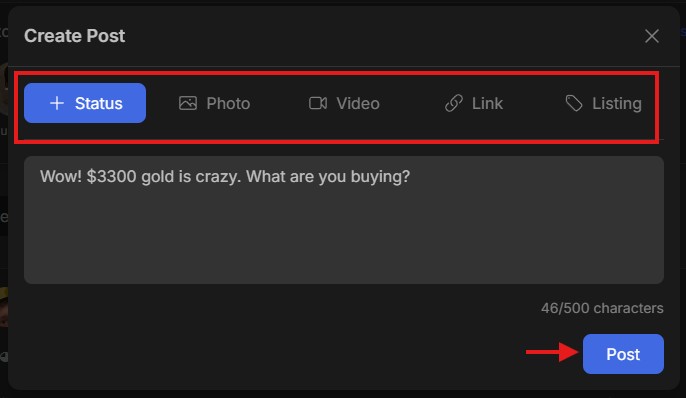Switch to the Video tab label
The width and height of the screenshot is (686, 398).
358,104
